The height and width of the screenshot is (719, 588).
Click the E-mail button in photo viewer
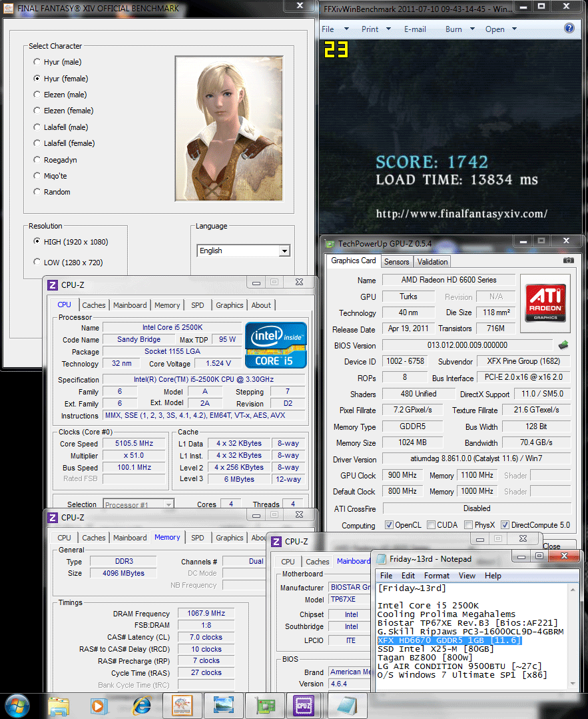point(415,29)
